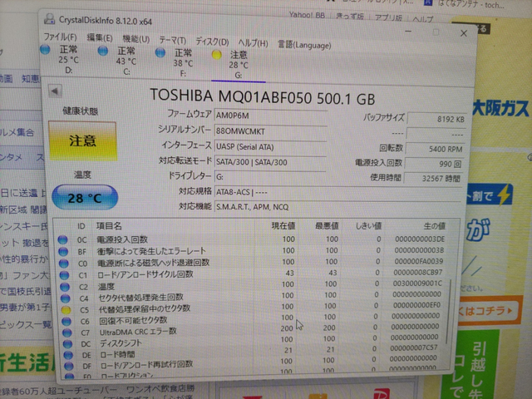This screenshot has width=532, height=399.
Task: Open the 機能(U) menu
Action: click(x=136, y=39)
